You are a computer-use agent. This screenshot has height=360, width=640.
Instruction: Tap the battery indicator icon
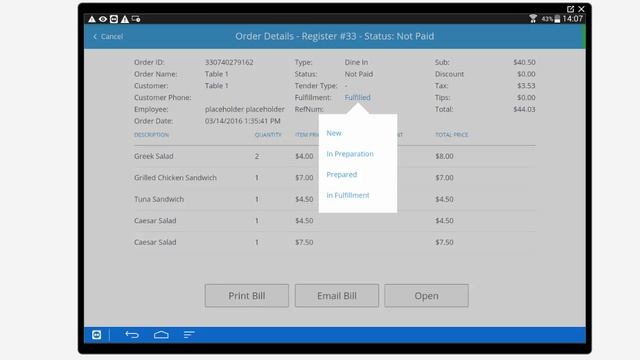pos(557,19)
